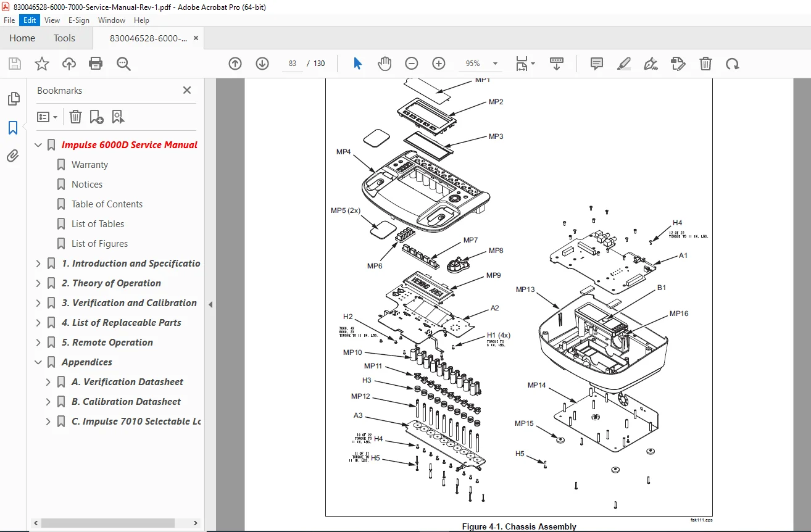Click the page number input field
This screenshot has height=532, width=811.
click(293, 64)
